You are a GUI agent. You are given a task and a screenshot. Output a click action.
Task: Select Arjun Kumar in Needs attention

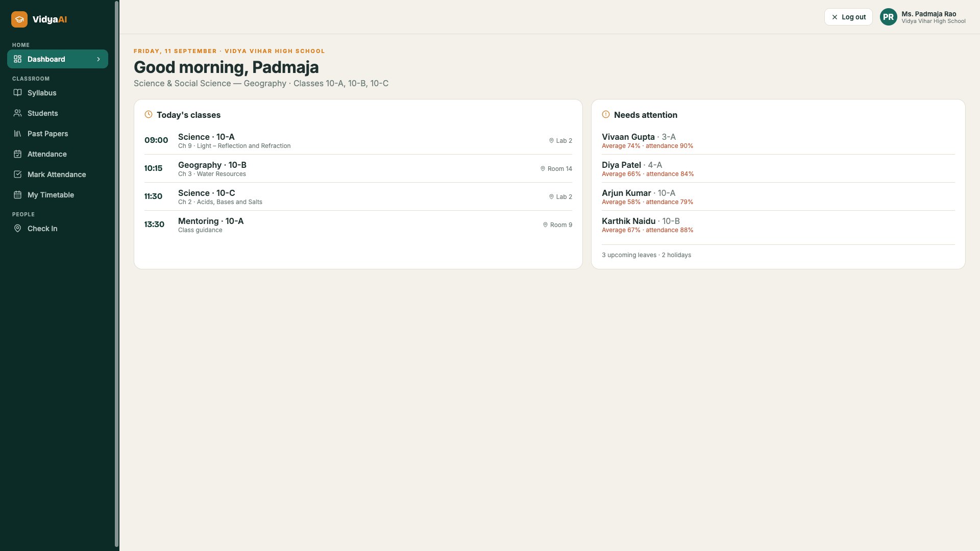(x=778, y=197)
